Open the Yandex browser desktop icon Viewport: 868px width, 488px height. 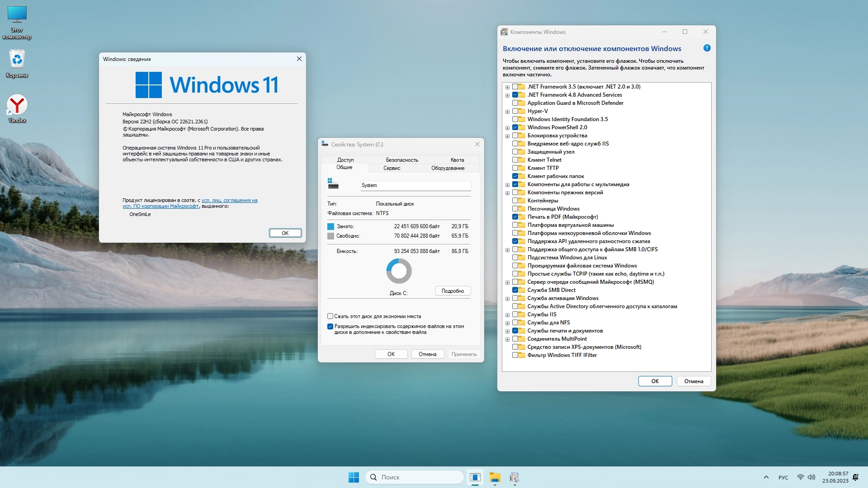click(x=17, y=105)
